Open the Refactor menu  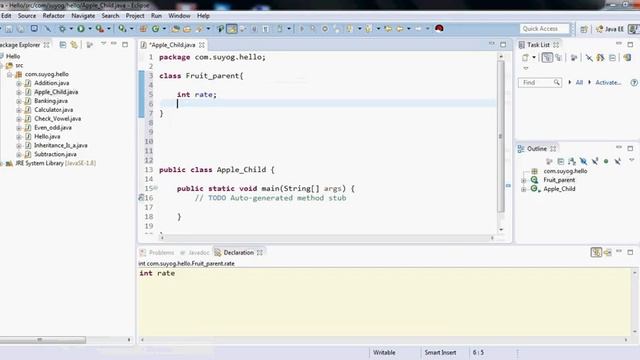point(53,16)
